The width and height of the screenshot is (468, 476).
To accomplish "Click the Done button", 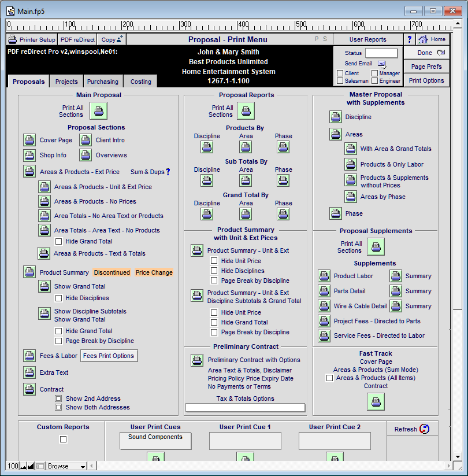I will coord(426,53).
